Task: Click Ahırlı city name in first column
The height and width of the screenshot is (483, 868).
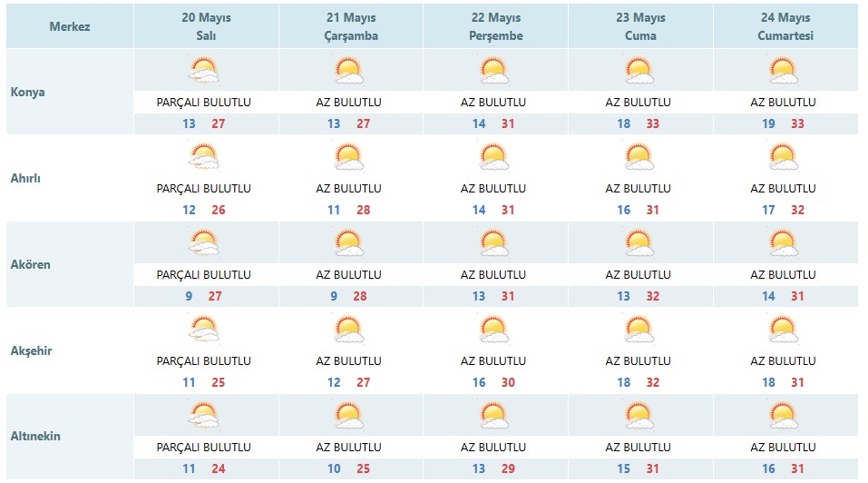Action: [26, 178]
